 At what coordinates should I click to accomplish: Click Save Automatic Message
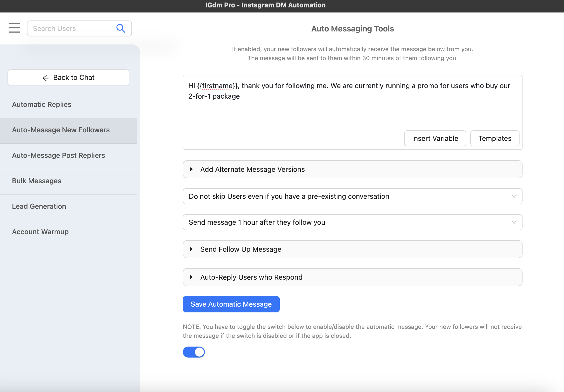coord(231,304)
